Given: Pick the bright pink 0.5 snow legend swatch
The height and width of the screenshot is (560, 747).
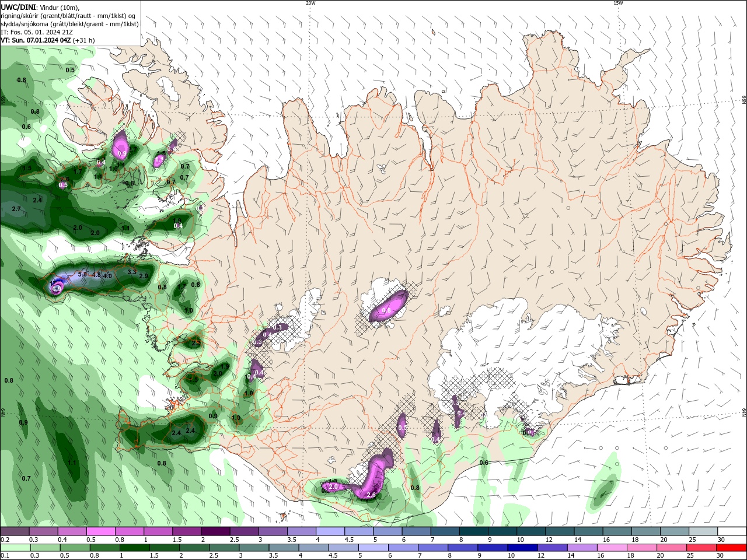Looking at the screenshot, I should 100,531.
